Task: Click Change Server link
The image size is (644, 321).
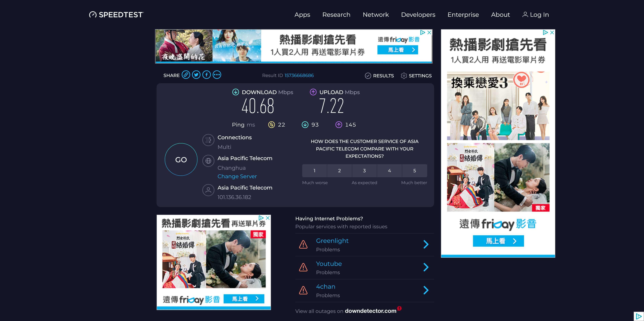Action: [237, 176]
